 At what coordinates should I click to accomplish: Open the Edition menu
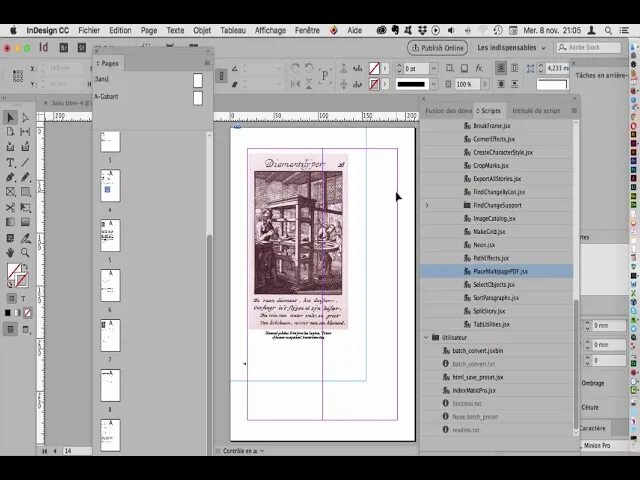(x=120, y=30)
